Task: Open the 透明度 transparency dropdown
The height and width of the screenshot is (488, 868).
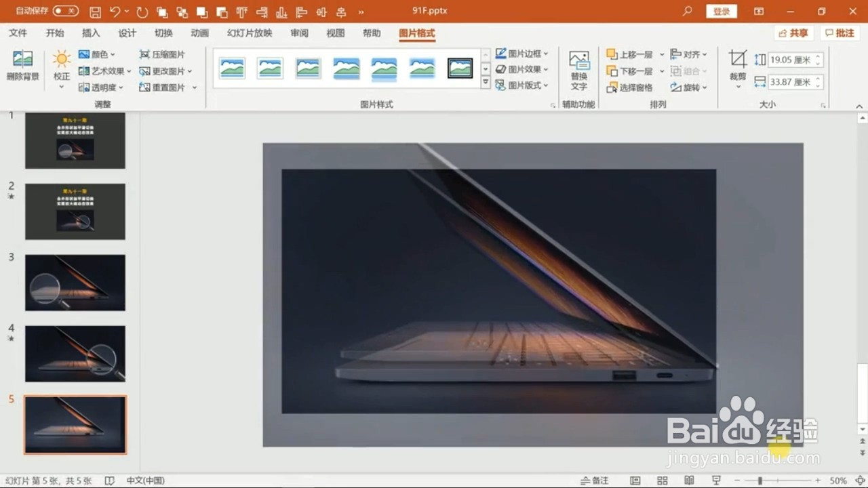Action: point(101,87)
